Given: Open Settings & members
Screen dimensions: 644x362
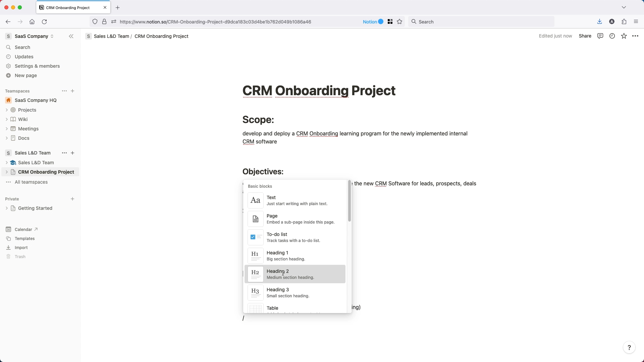Looking at the screenshot, I should (37, 66).
